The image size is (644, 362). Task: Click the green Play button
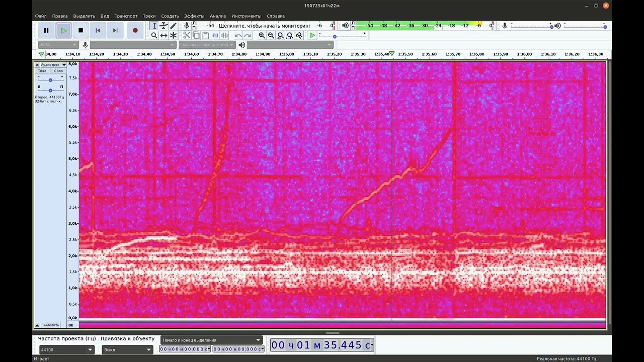pos(63,30)
